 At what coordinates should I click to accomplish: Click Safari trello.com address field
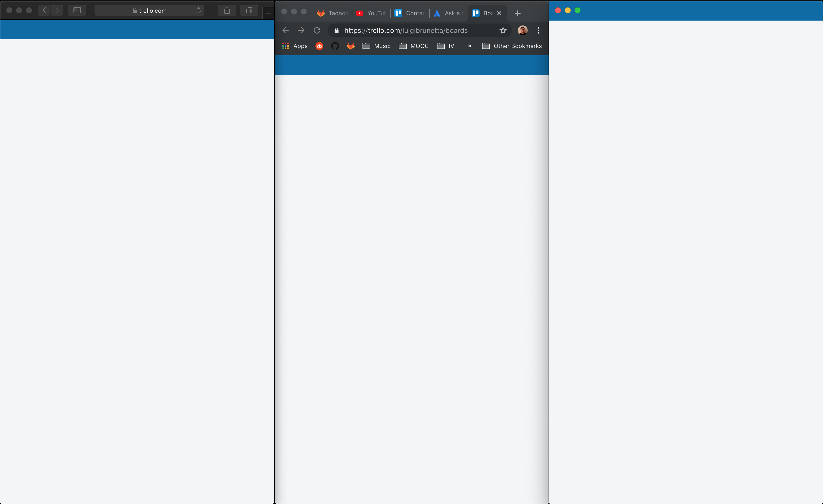(x=149, y=10)
